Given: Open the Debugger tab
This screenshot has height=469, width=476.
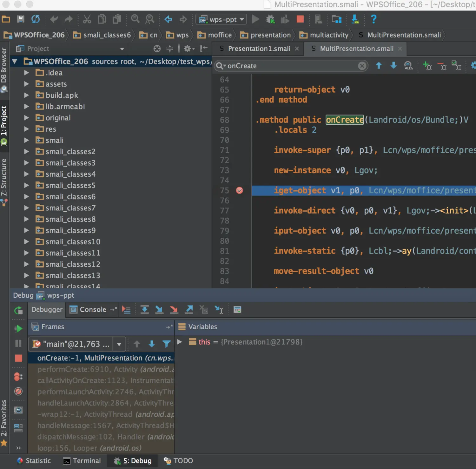Looking at the screenshot, I should (x=47, y=310).
